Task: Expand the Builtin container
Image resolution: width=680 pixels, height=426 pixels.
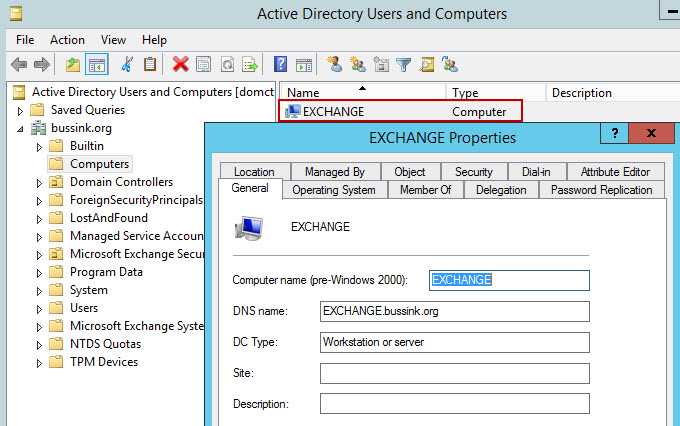Action: (x=39, y=147)
